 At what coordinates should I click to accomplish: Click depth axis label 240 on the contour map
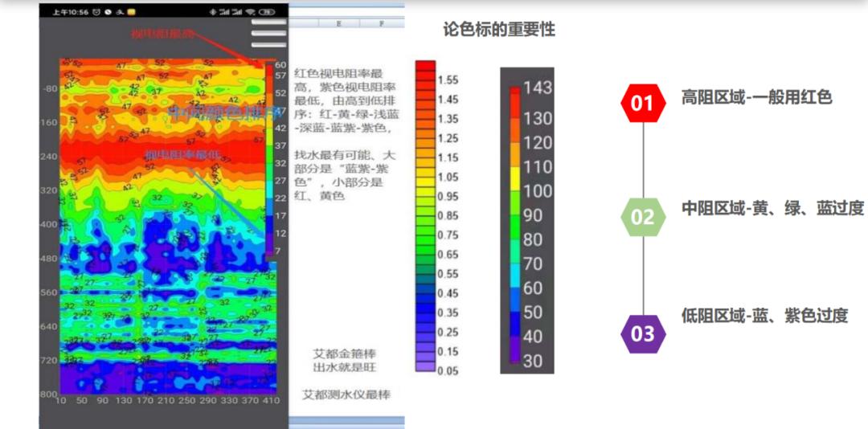click(50, 157)
